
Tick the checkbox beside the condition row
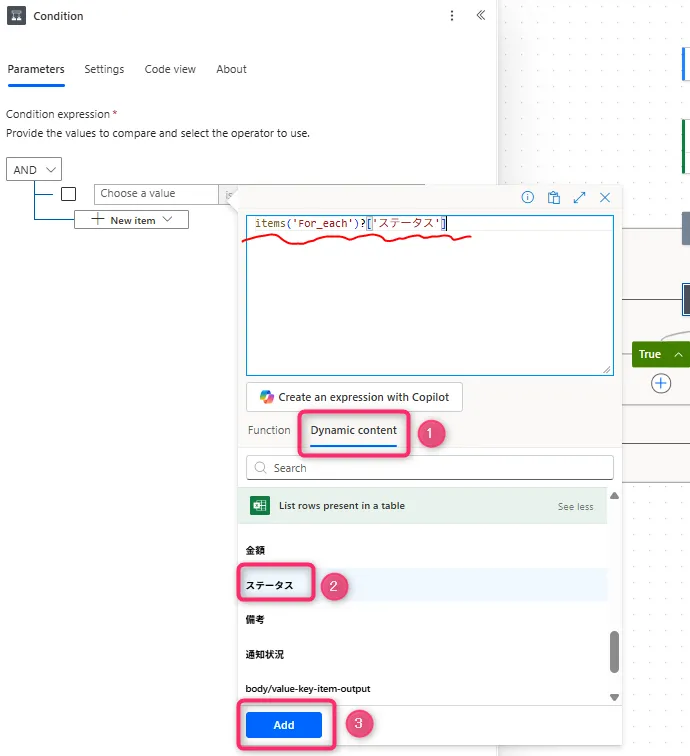(69, 194)
